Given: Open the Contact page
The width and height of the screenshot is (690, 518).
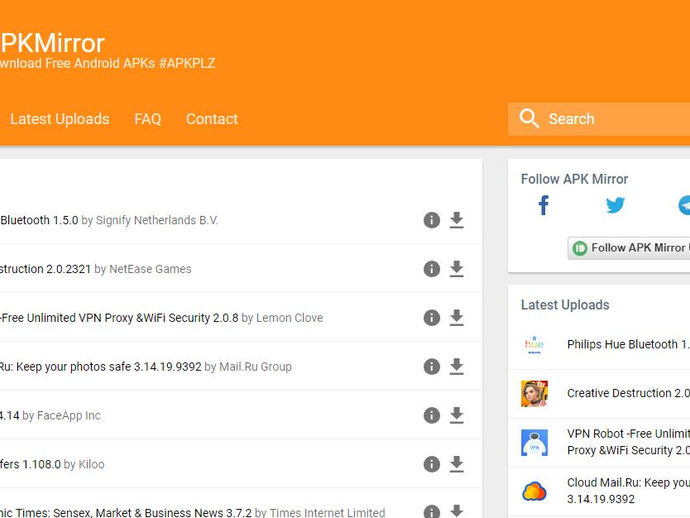Looking at the screenshot, I should 212,119.
